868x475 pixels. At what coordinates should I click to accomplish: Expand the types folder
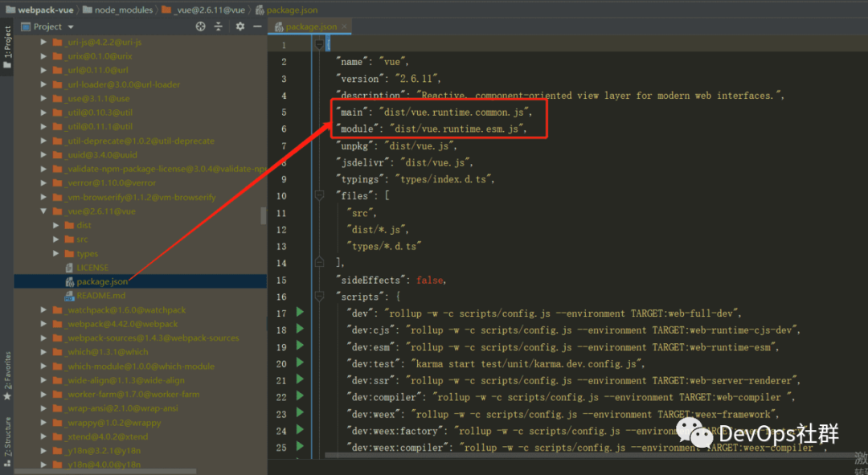(56, 253)
